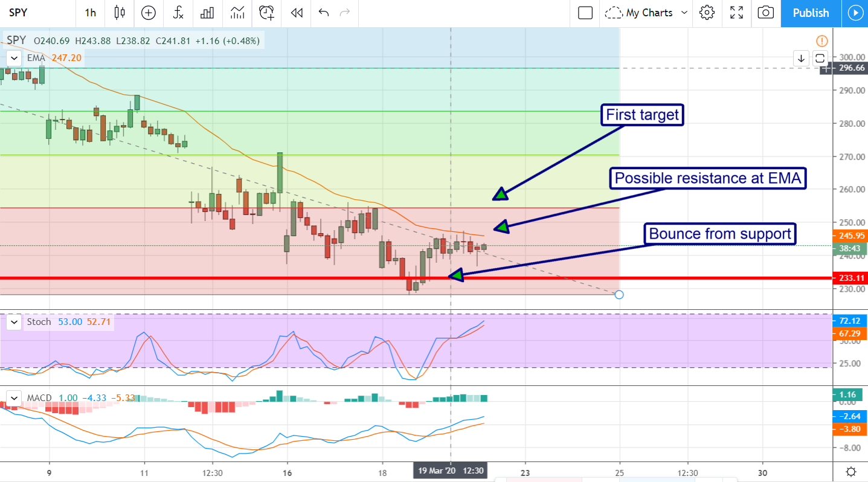The height and width of the screenshot is (482, 868).
Task: Open the select layout square icon
Action: click(x=585, y=13)
